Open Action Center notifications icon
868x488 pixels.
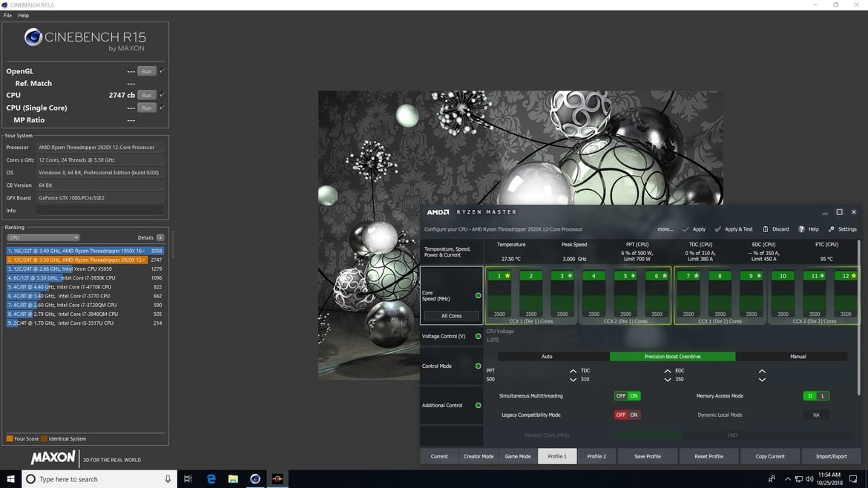[x=853, y=478]
